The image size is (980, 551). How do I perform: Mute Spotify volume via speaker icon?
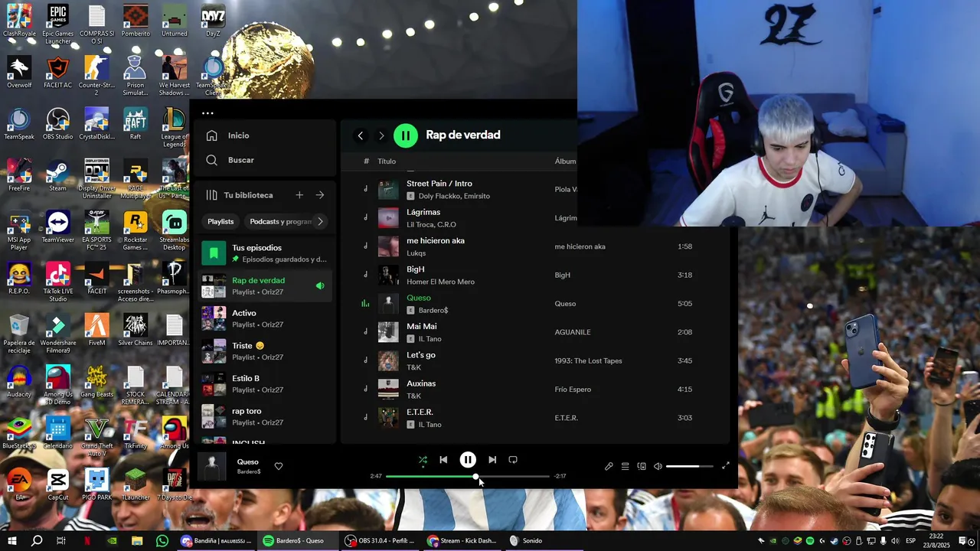point(658,466)
